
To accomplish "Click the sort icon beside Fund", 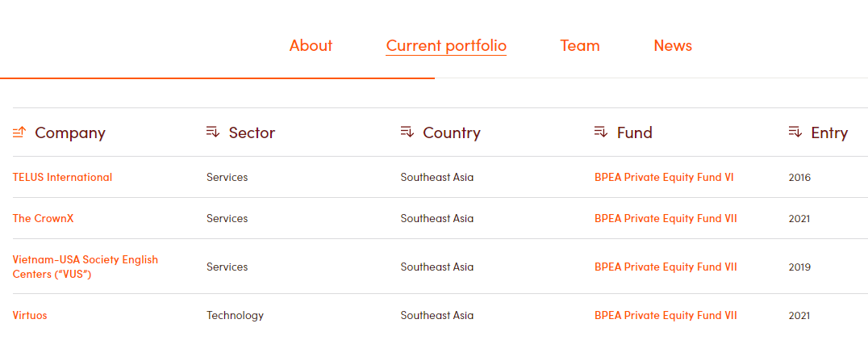I will tap(601, 132).
